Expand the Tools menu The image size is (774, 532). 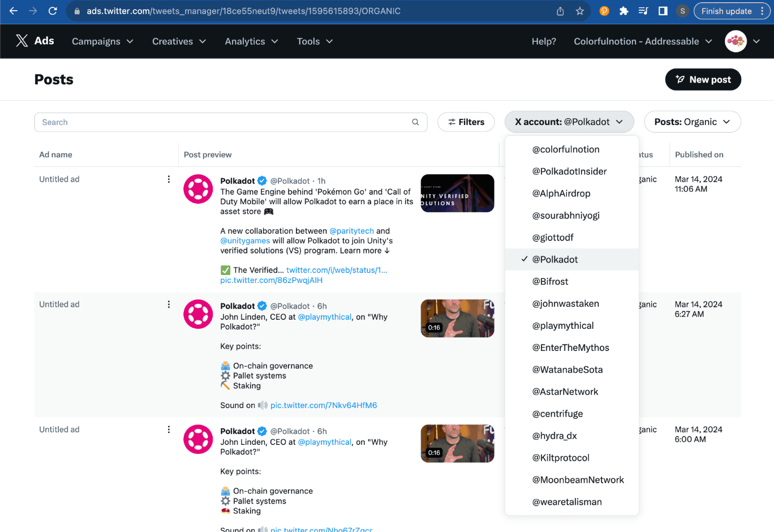pyautogui.click(x=315, y=41)
